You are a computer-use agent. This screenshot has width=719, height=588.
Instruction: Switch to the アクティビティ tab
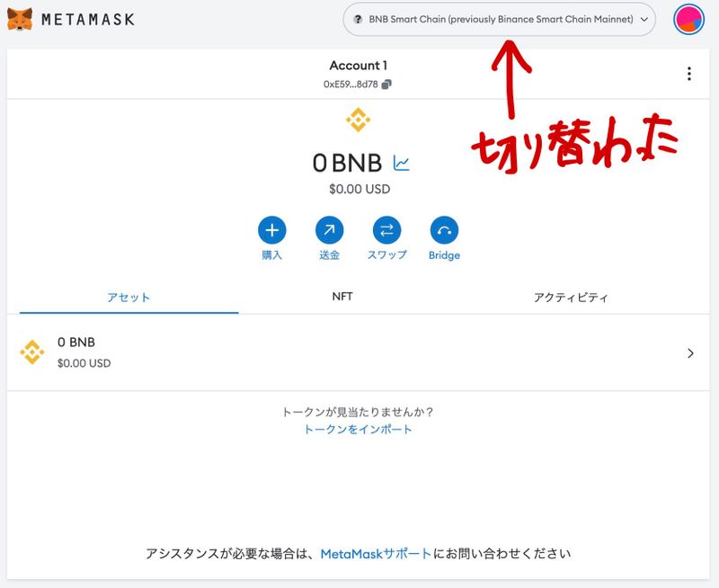click(x=571, y=297)
